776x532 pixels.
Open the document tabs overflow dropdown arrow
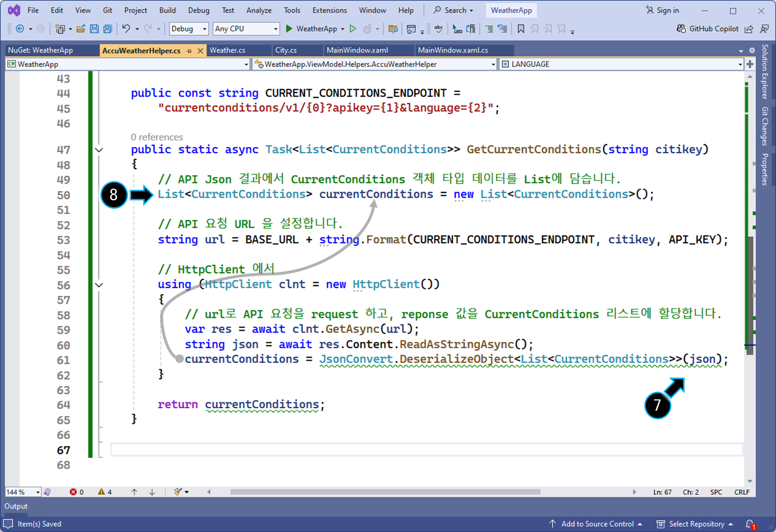tap(741, 51)
